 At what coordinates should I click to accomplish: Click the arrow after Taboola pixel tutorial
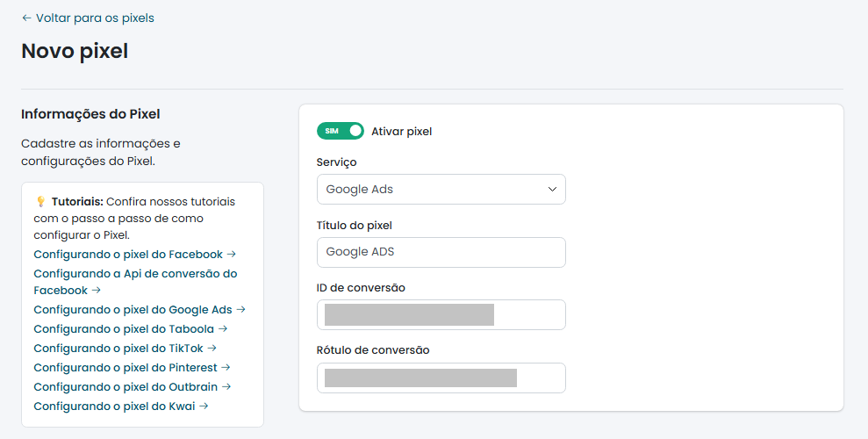pyautogui.click(x=223, y=329)
